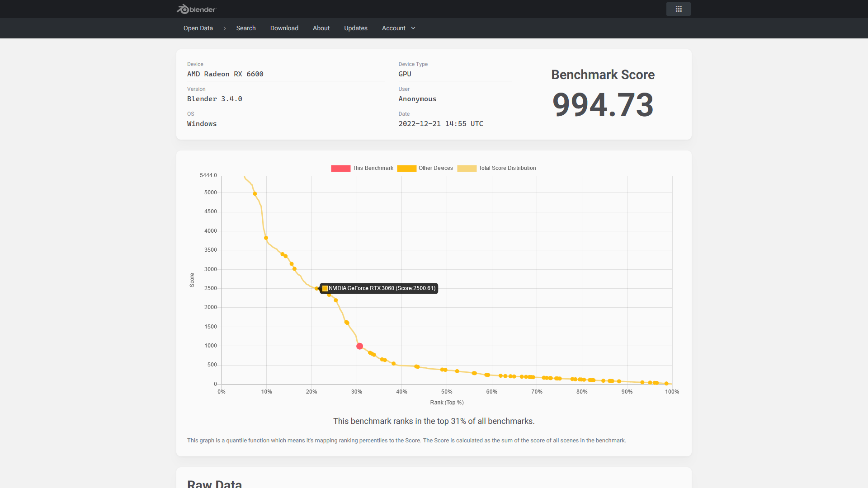Open the quantile function link
The width and height of the screenshot is (868, 488).
[x=247, y=441]
